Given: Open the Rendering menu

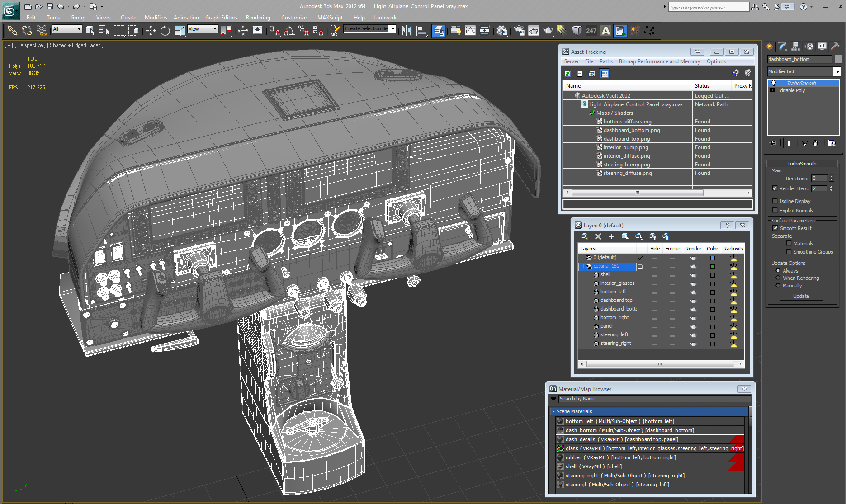Looking at the screenshot, I should 258,18.
